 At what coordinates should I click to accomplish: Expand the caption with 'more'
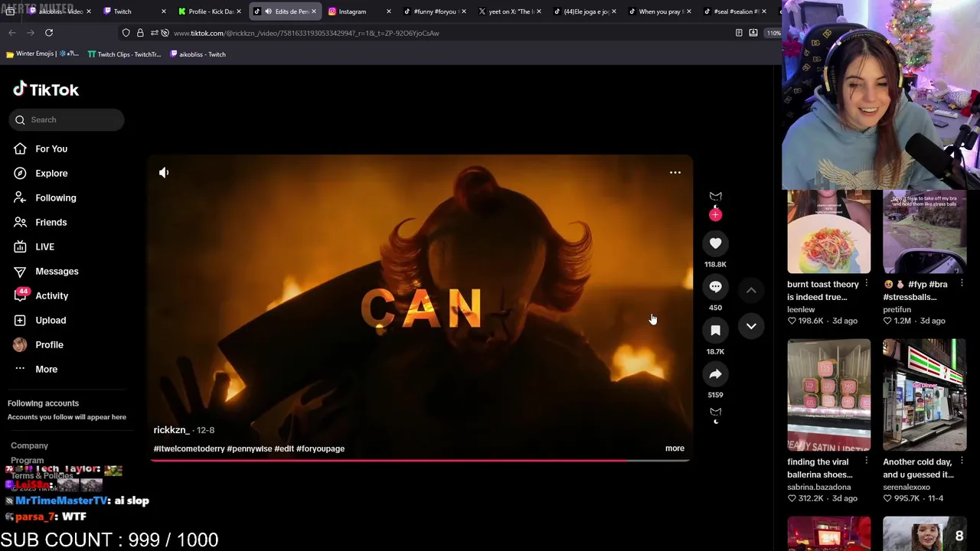point(675,448)
